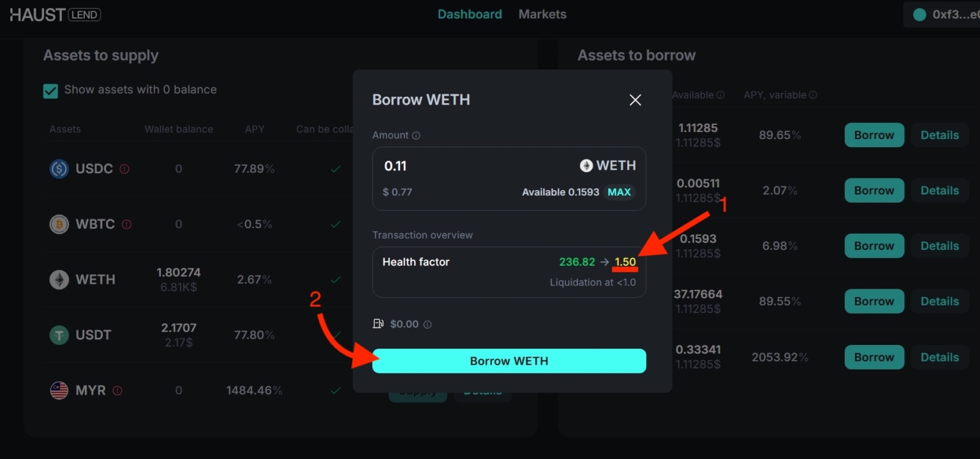Select the USDC token icon
This screenshot has width=980, height=459.
[x=59, y=168]
